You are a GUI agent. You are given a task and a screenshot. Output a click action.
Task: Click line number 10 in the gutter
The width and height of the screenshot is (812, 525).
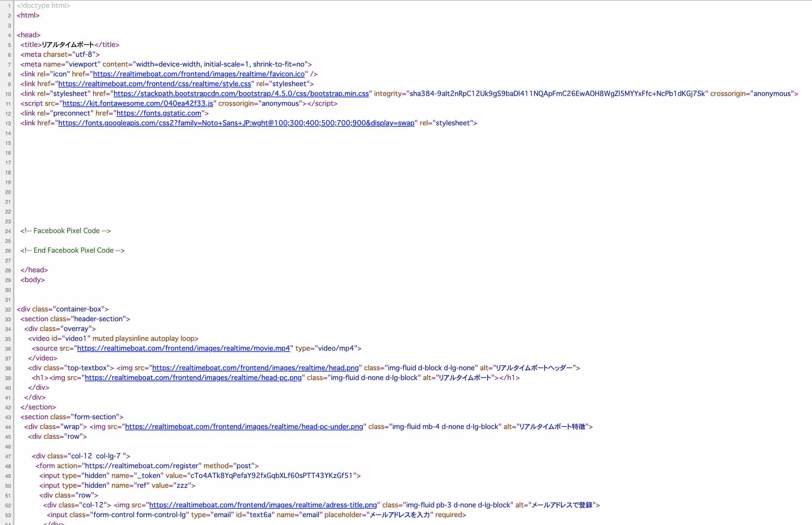(x=8, y=94)
